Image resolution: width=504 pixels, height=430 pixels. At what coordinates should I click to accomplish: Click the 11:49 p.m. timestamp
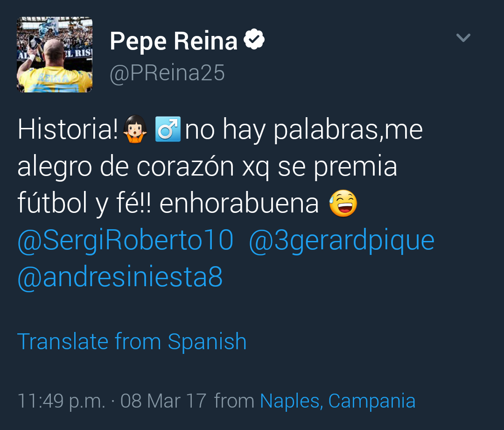point(61,401)
